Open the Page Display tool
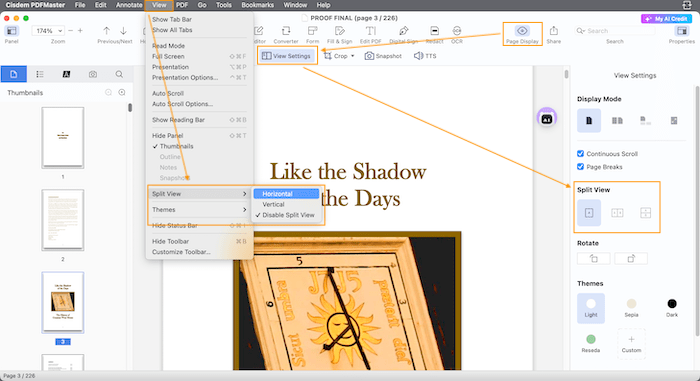The image size is (700, 381). [522, 34]
